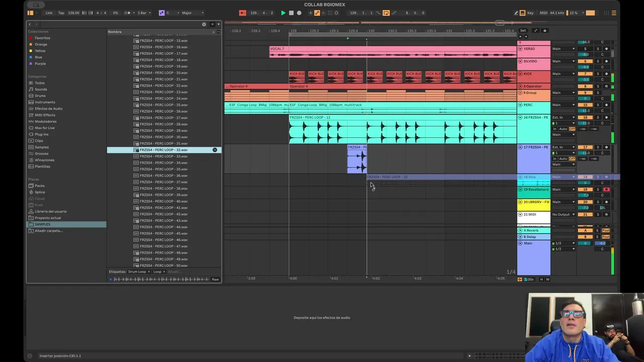Open the browser filter options arrow

[x=218, y=24]
